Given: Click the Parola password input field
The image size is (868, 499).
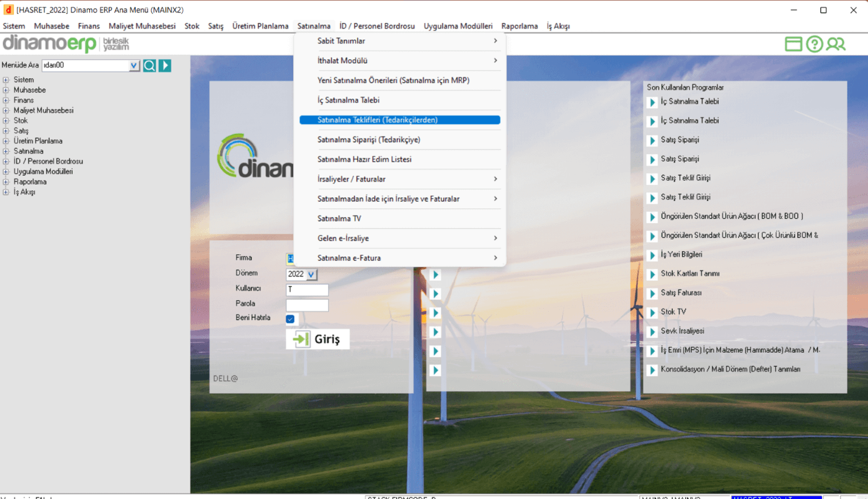Looking at the screenshot, I should coord(308,305).
